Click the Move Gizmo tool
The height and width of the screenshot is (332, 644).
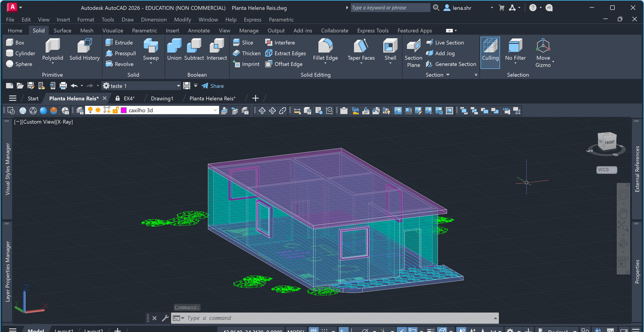pyautogui.click(x=543, y=53)
